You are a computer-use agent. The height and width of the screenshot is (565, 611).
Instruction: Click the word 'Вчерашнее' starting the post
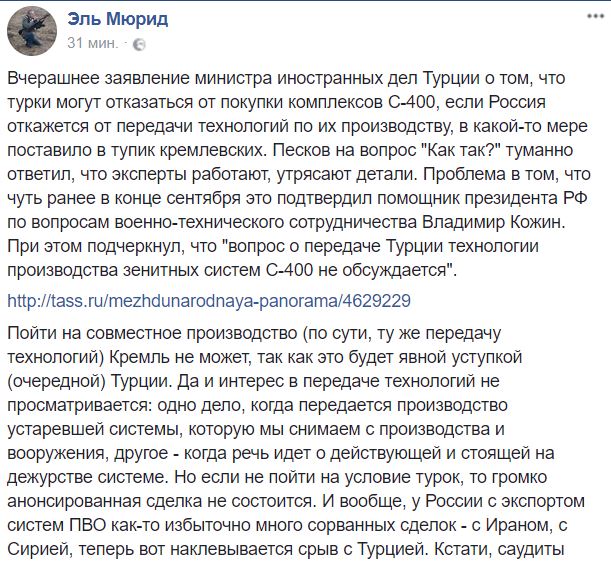pyautogui.click(x=53, y=79)
